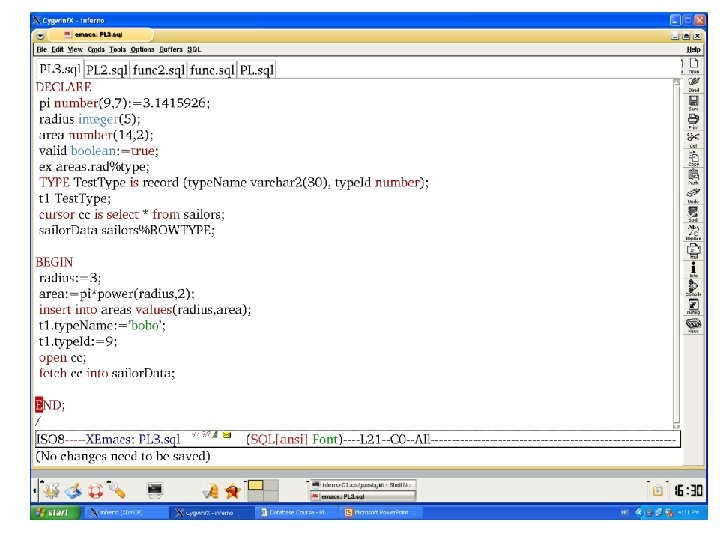Screen dimensions: 720x540
Task: Click 'XEmacs: PL3.sql' in the modeline
Action: (133, 439)
